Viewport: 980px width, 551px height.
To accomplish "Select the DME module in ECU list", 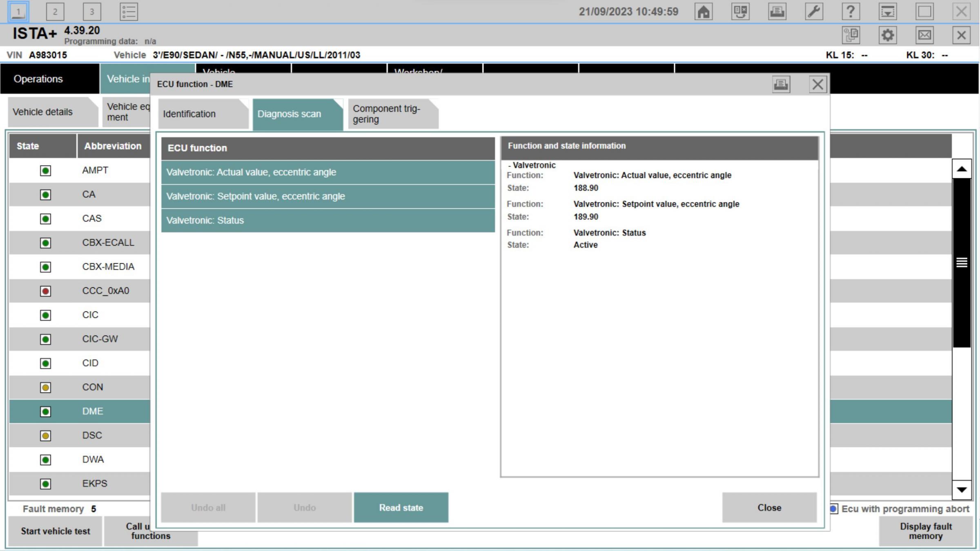I will 92,410.
